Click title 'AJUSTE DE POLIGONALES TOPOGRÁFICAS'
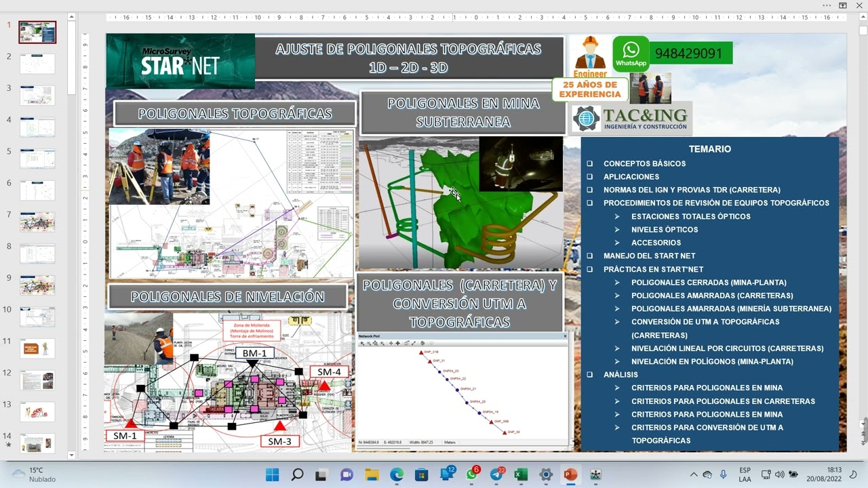 [x=408, y=49]
